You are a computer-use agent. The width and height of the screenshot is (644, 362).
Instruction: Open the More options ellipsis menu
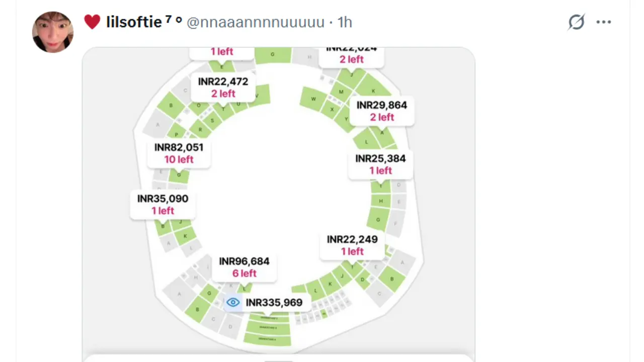point(604,22)
